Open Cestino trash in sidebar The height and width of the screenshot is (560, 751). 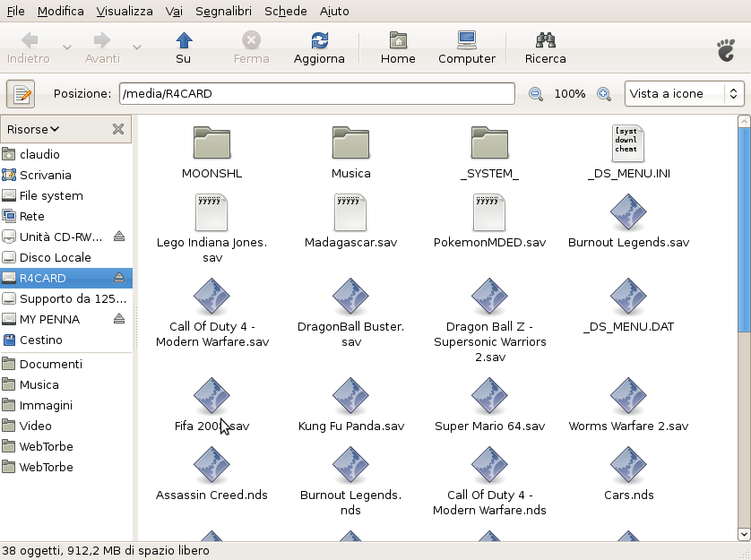(66, 340)
